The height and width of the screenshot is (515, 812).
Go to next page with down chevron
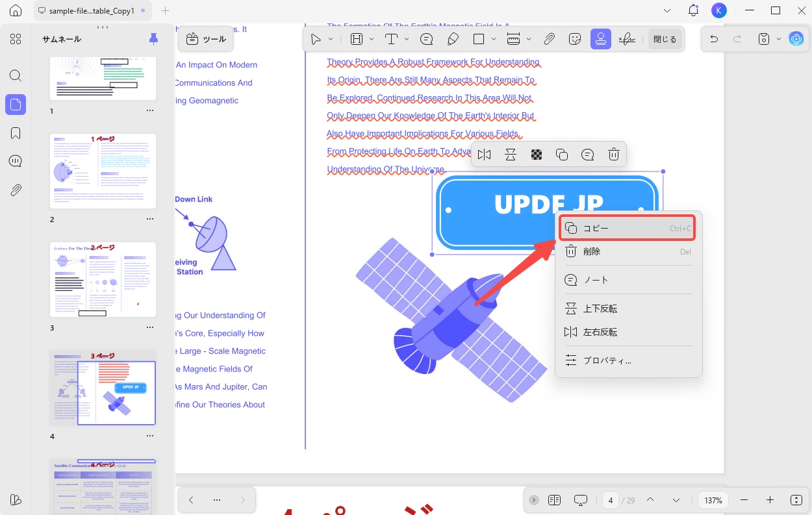676,500
